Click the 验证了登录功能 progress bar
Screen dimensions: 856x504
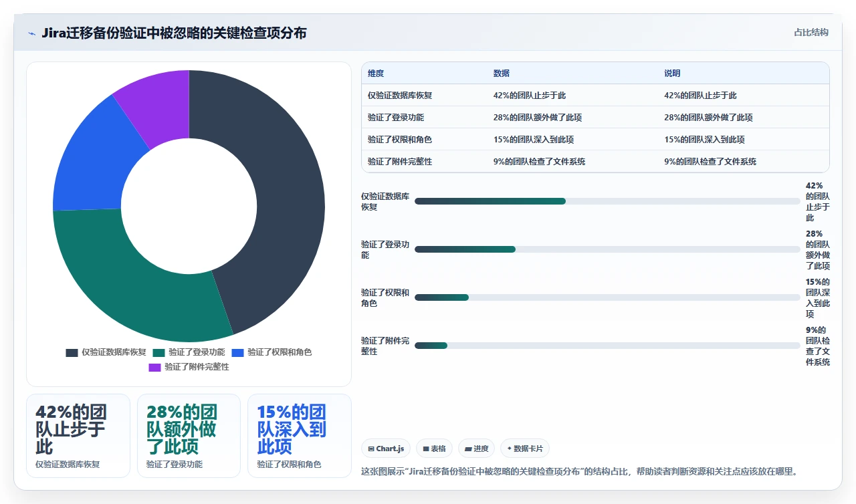(607, 249)
